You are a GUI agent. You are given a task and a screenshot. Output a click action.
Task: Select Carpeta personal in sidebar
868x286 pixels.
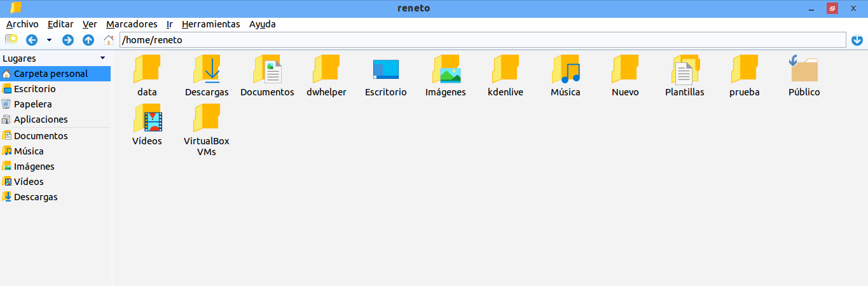55,74
